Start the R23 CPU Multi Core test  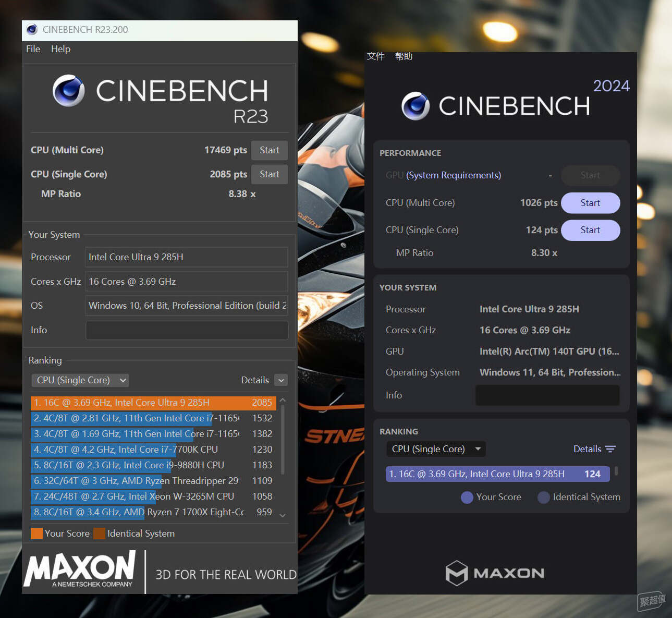(270, 150)
